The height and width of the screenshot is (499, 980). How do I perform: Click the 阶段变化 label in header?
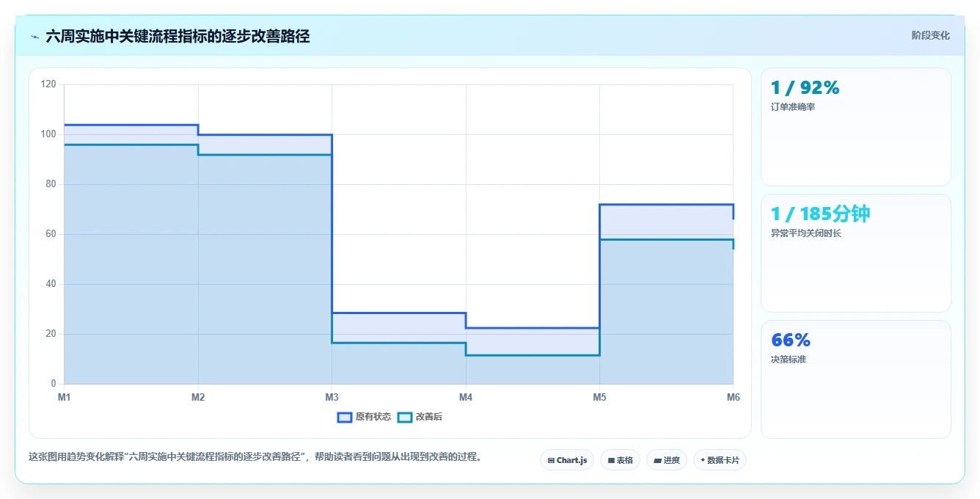tap(930, 35)
